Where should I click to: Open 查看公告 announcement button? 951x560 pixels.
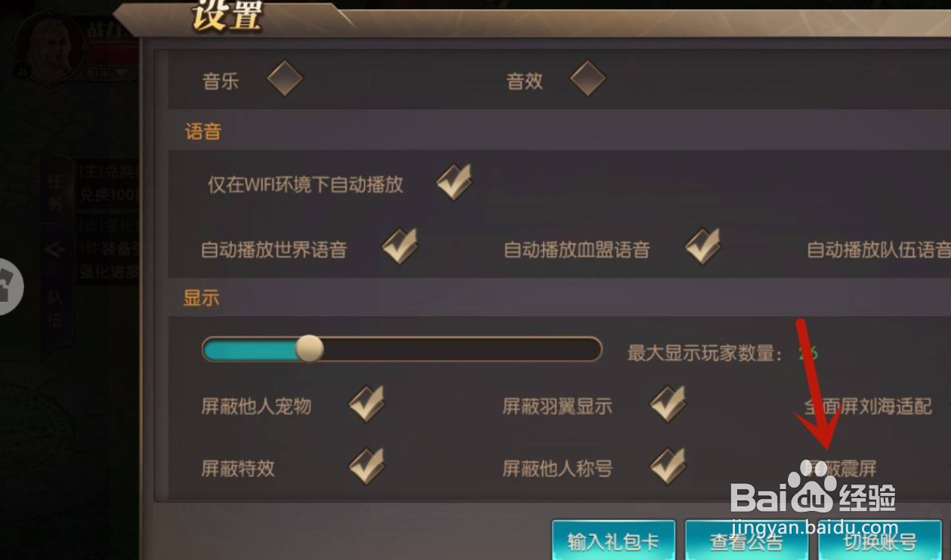[746, 540]
